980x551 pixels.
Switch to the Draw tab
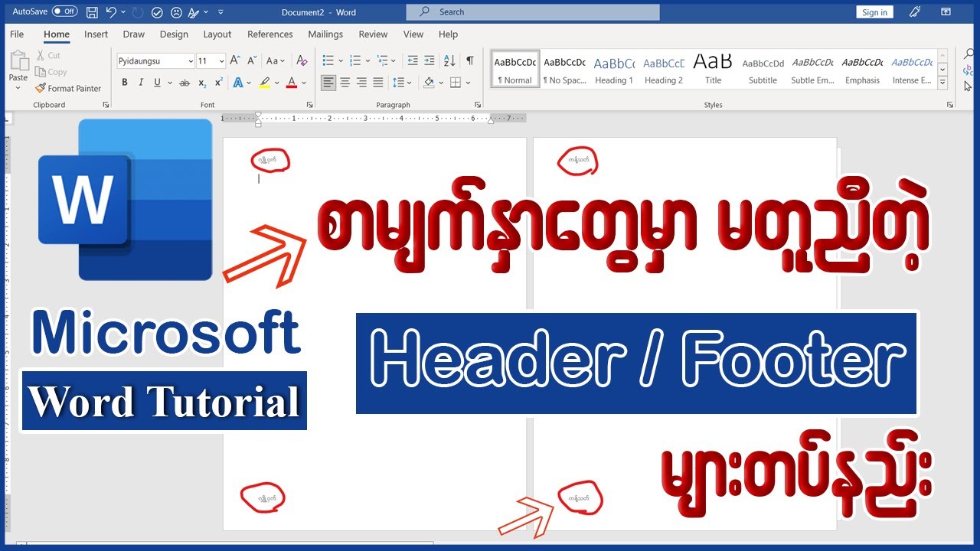[x=133, y=34]
